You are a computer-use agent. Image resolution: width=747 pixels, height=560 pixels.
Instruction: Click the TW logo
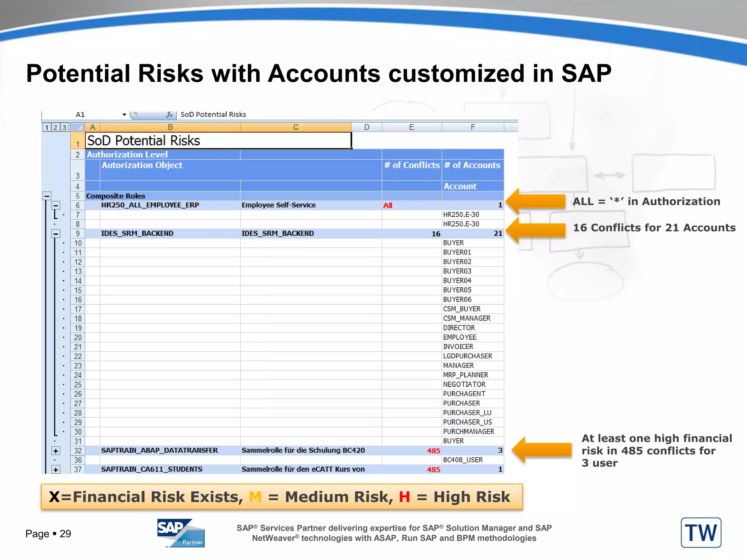point(701,533)
